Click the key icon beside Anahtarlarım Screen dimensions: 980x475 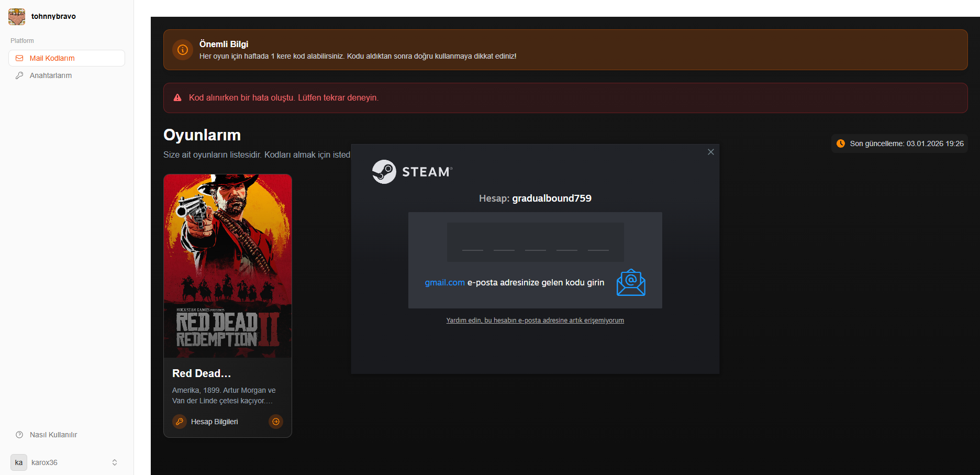point(19,75)
